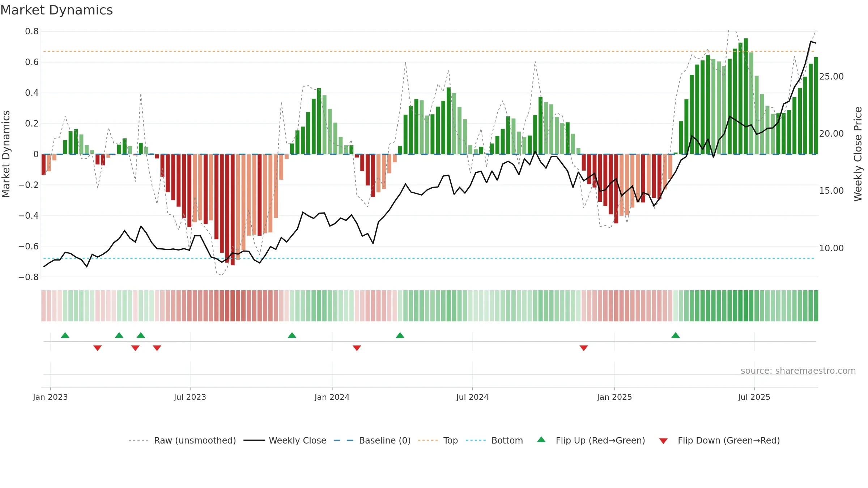The width and height of the screenshot is (868, 488).
Task: Select the Flip Down marker in early March 2023
Action: click(98, 348)
